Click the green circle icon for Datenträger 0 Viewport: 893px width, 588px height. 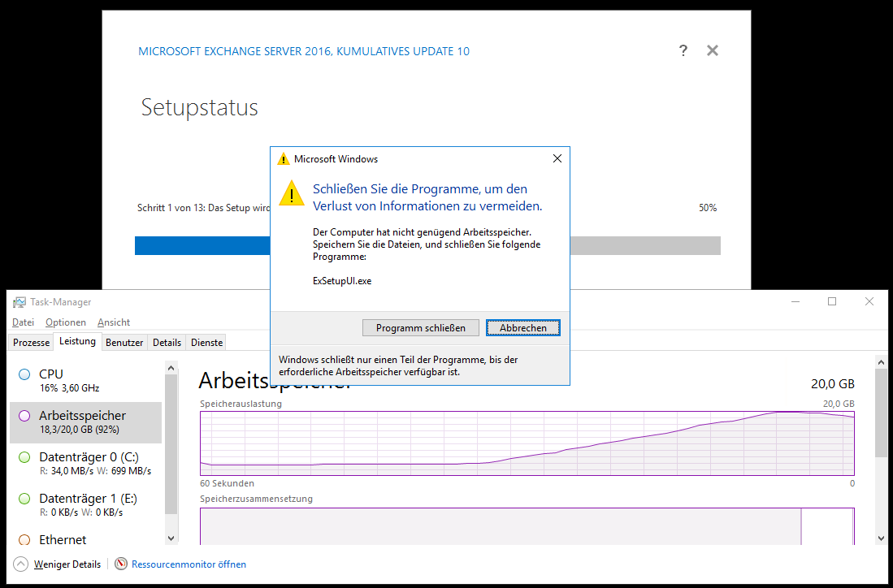(x=24, y=458)
